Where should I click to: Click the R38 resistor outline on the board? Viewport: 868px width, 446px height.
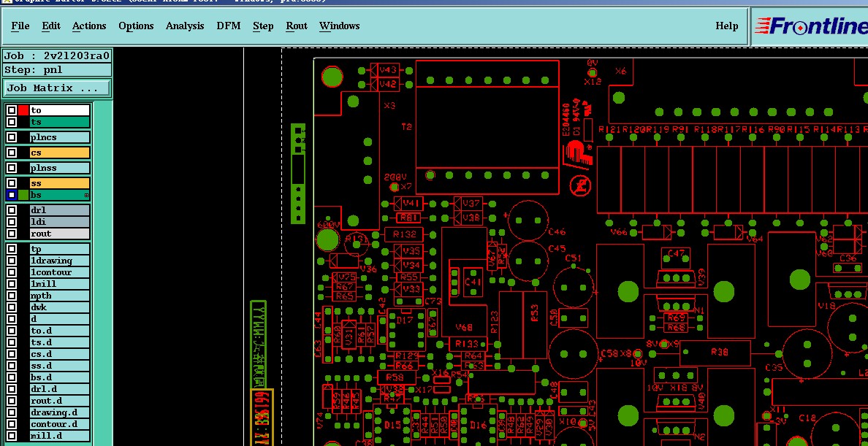[x=715, y=352]
